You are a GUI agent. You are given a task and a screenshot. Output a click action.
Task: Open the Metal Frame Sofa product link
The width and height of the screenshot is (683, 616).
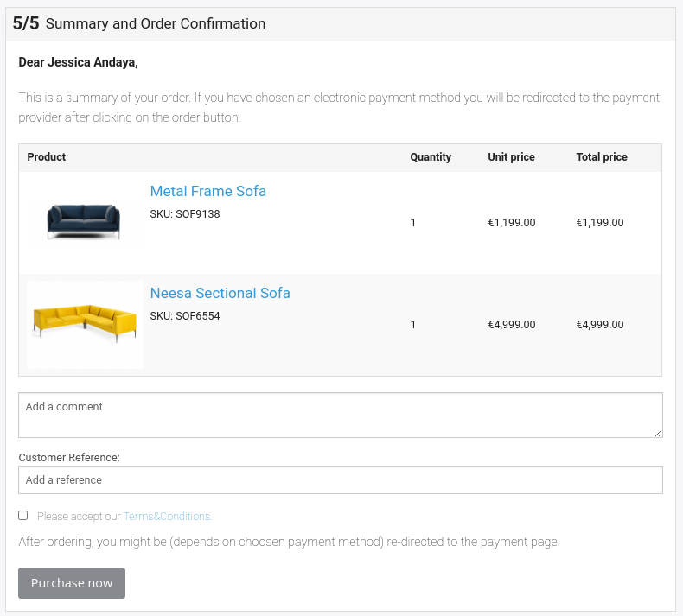(207, 191)
